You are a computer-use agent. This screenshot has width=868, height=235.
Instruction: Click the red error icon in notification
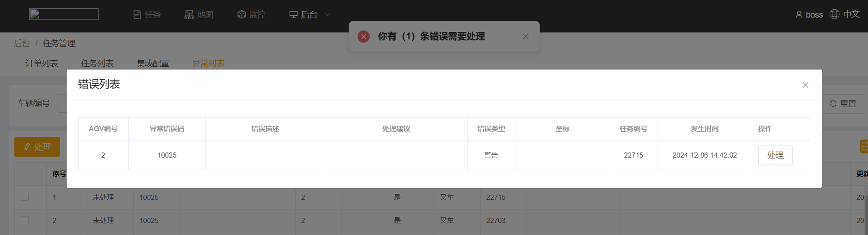(364, 37)
